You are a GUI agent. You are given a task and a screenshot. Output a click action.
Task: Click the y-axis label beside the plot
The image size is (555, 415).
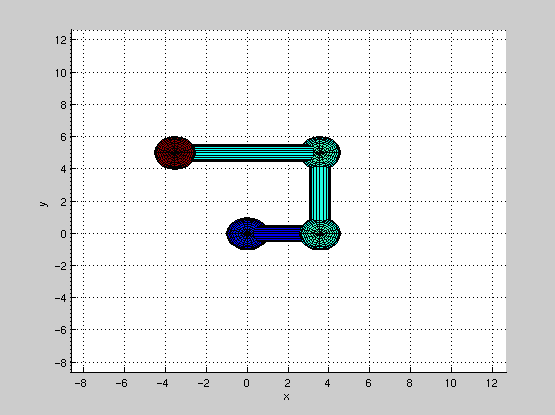43,204
